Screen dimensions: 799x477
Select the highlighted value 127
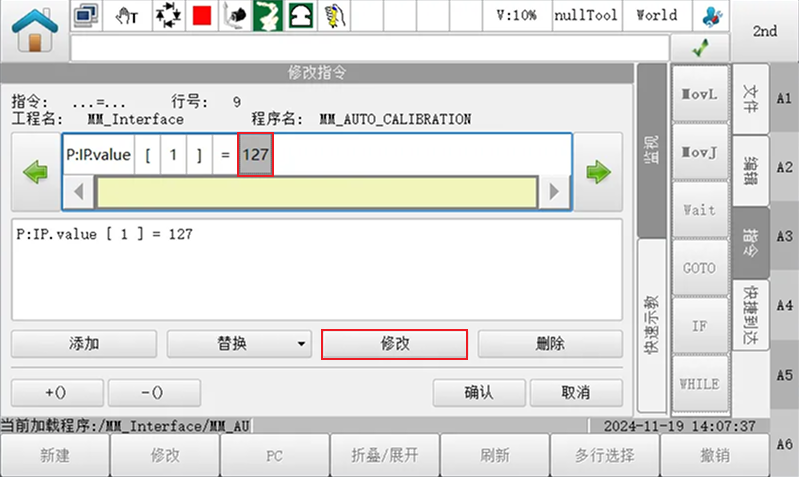(x=255, y=154)
